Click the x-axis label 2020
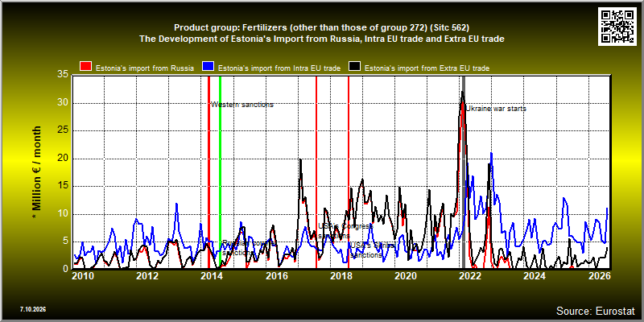644x322 pixels. coord(405,275)
